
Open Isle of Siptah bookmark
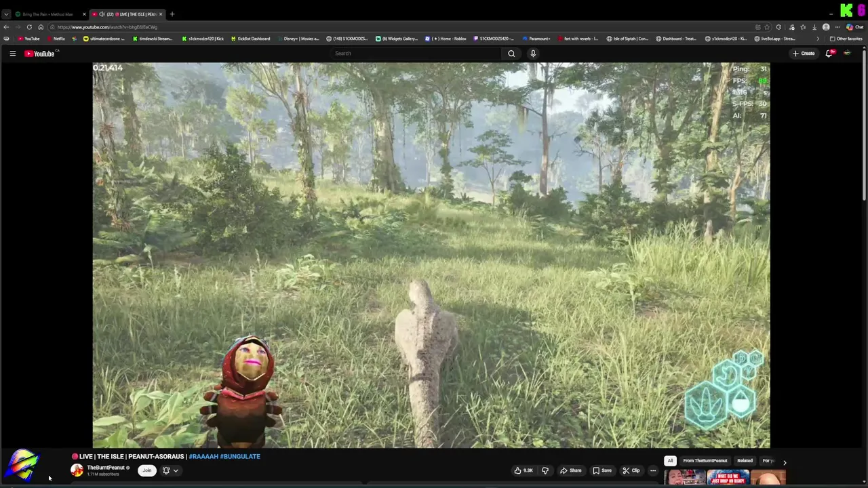627,39
